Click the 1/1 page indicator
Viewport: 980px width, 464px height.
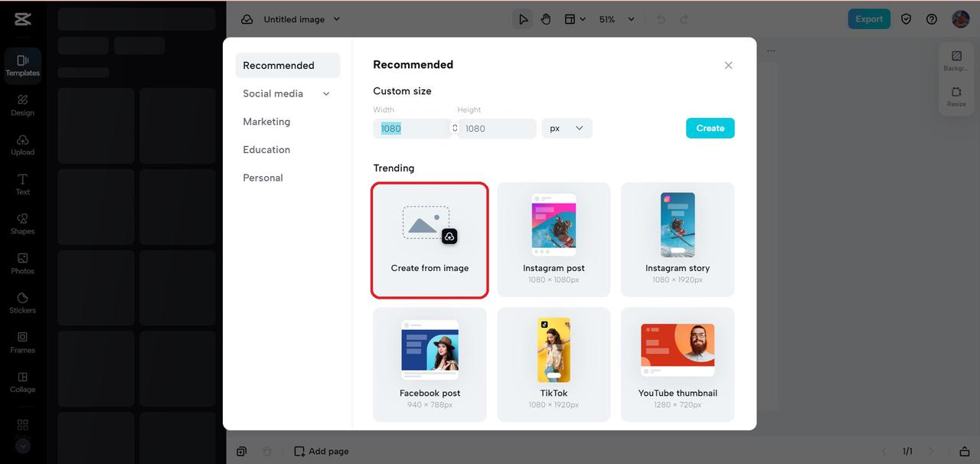click(907, 451)
